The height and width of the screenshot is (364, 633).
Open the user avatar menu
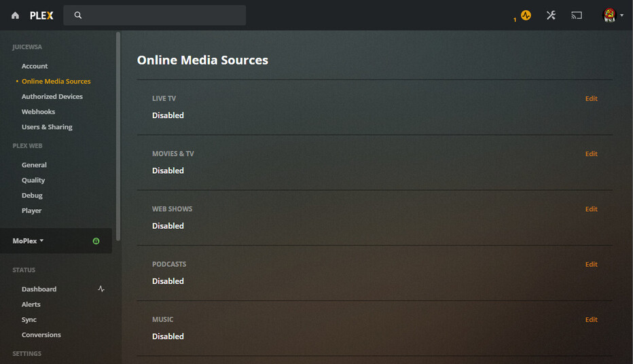(x=609, y=16)
